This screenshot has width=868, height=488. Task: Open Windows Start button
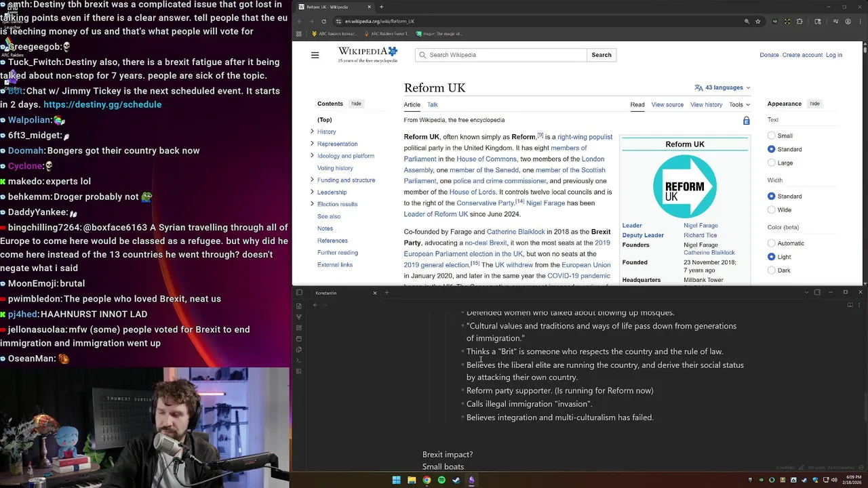396,480
